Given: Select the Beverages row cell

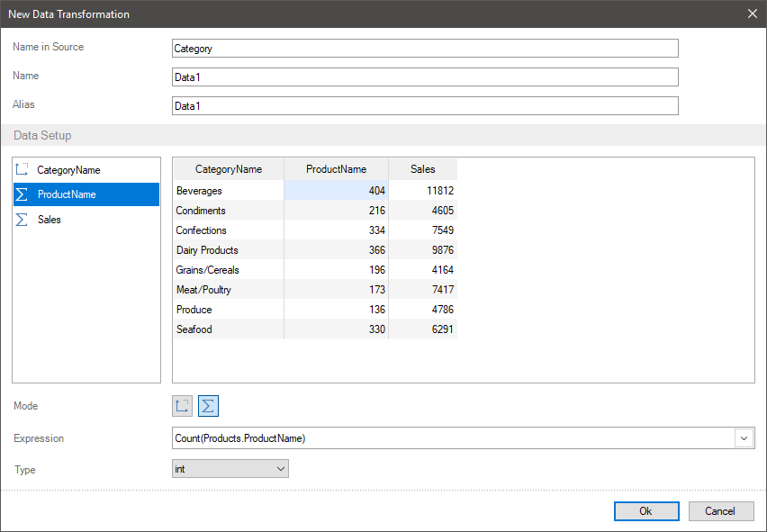Looking at the screenshot, I should point(228,191).
